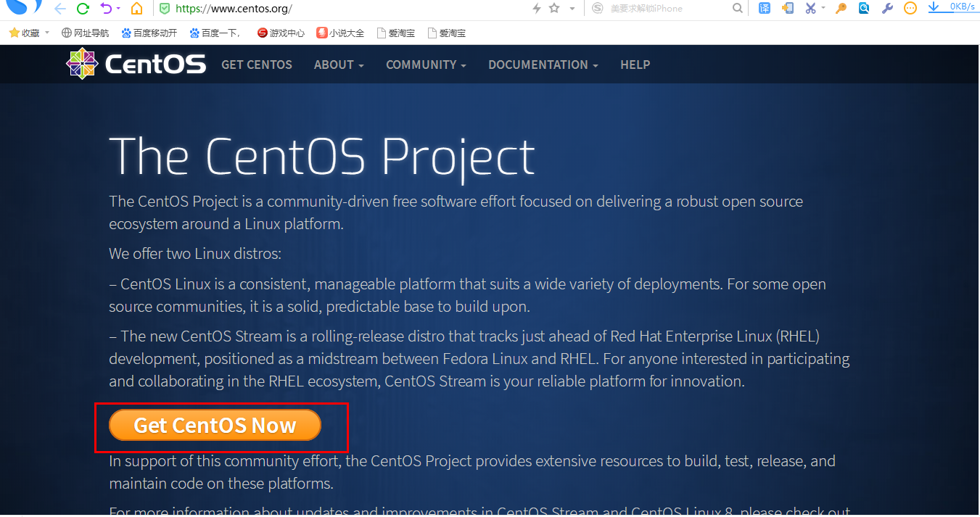Viewport: 980px width, 517px height.
Task: Click the purple undo restore icon
Action: tap(107, 9)
